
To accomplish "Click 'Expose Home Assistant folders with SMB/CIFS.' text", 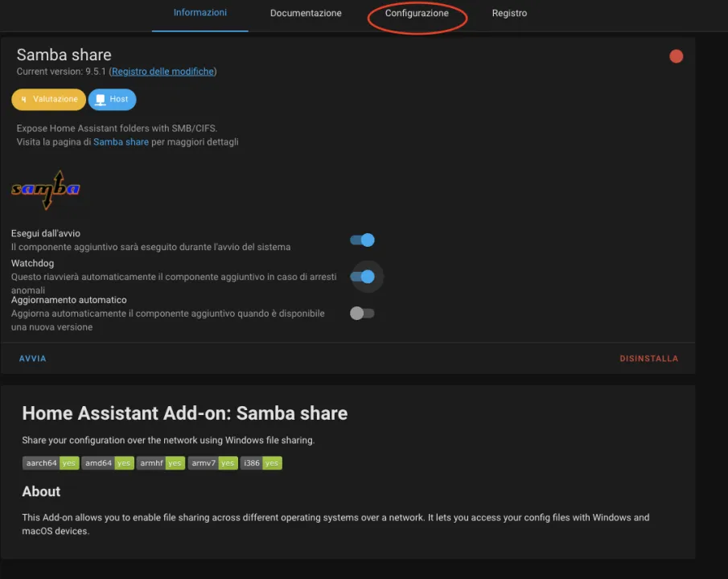I will tap(117, 128).
